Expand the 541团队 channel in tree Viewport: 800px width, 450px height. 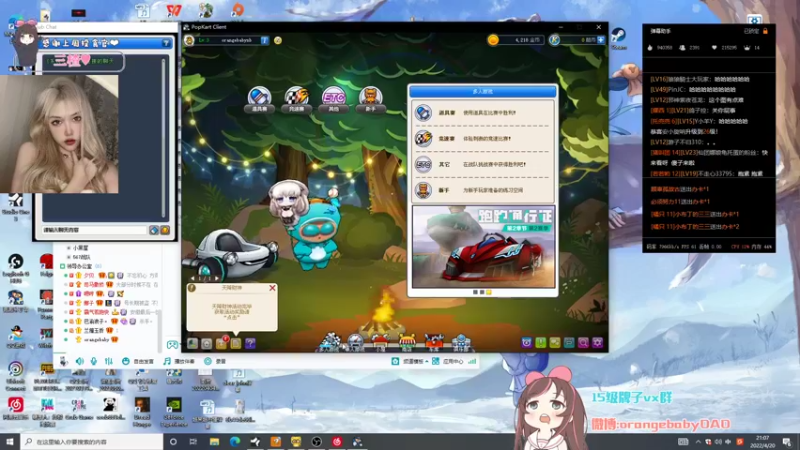pos(69,257)
